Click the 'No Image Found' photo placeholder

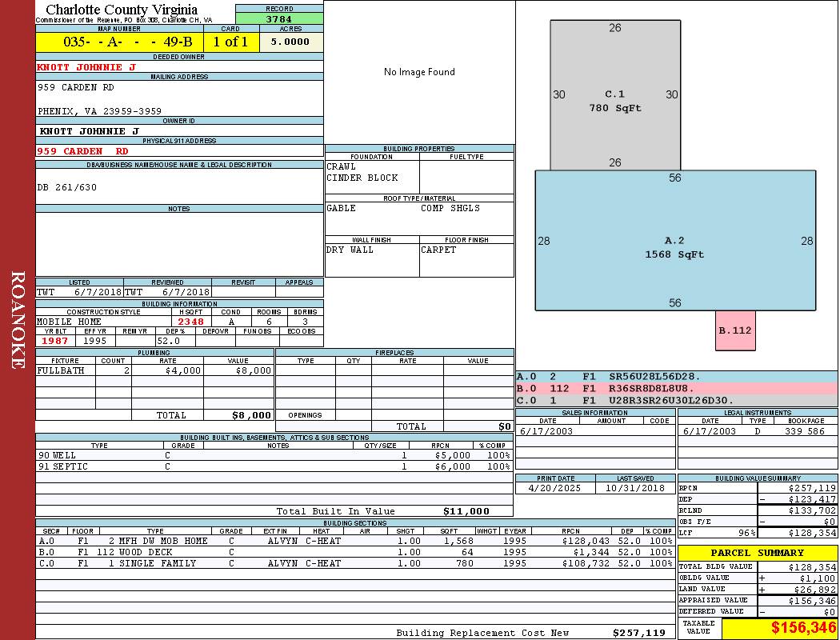pos(419,72)
